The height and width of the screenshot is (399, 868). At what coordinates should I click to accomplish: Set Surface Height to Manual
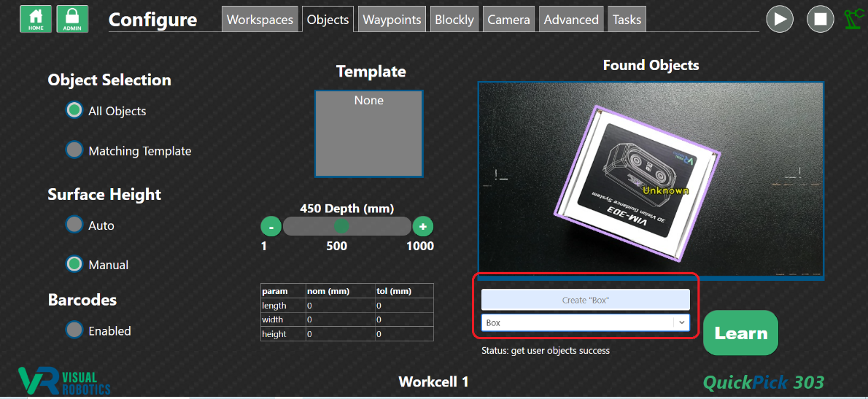pos(74,264)
